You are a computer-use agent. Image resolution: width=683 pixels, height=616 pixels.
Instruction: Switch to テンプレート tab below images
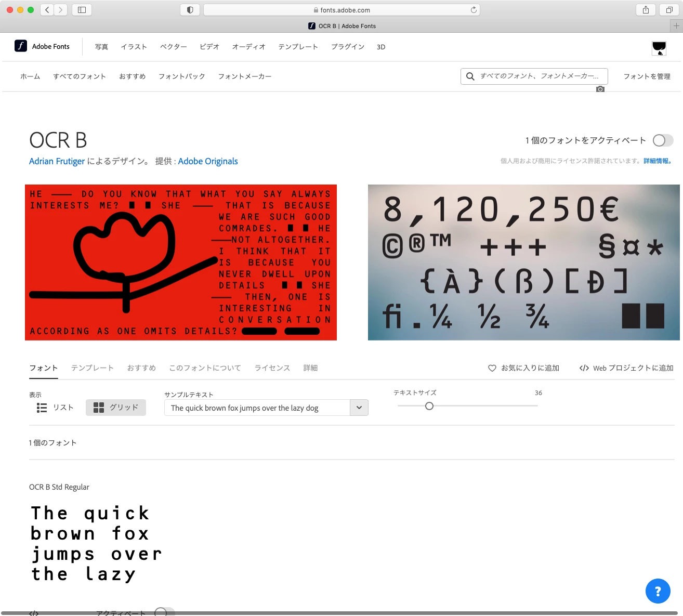tap(93, 368)
